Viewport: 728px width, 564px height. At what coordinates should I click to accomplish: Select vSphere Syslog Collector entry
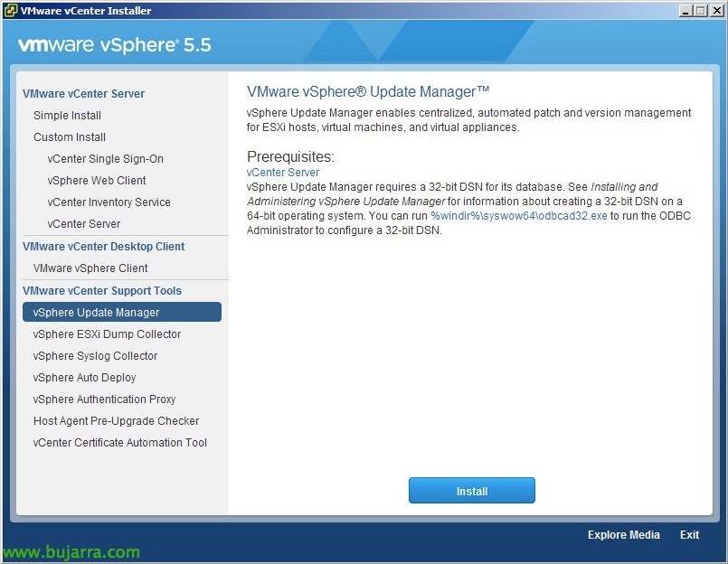click(95, 356)
